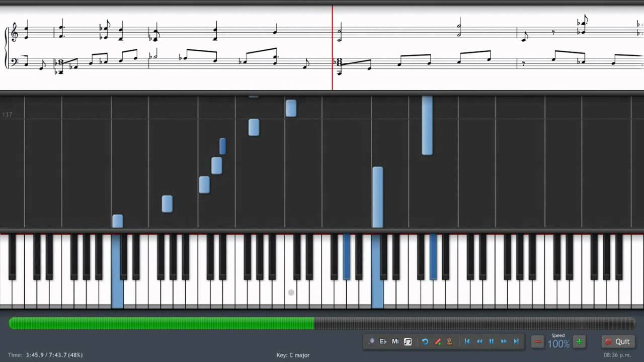Click the small dark blue falling note block

pyautogui.click(x=222, y=146)
